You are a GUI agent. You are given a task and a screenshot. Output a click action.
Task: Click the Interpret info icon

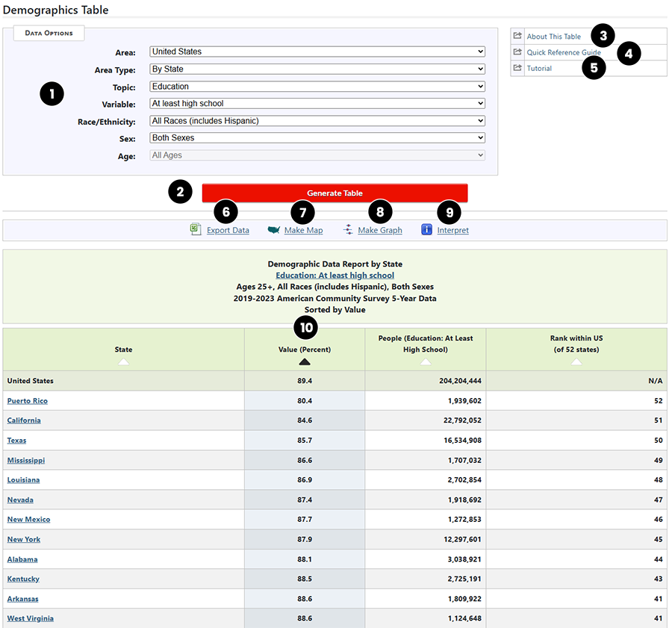(426, 229)
